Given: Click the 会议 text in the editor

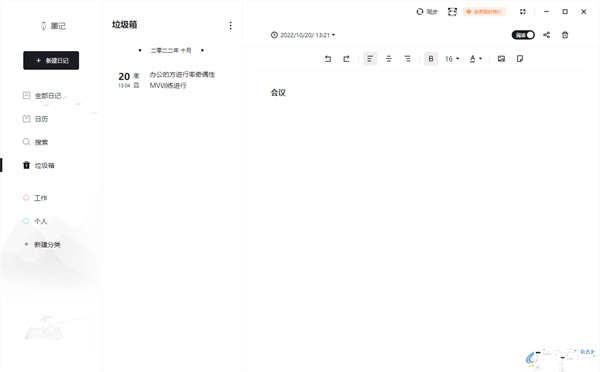Looking at the screenshot, I should click(x=278, y=93).
